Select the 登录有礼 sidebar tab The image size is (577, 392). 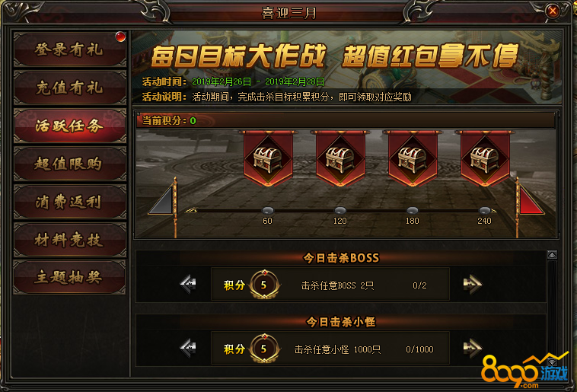point(69,49)
